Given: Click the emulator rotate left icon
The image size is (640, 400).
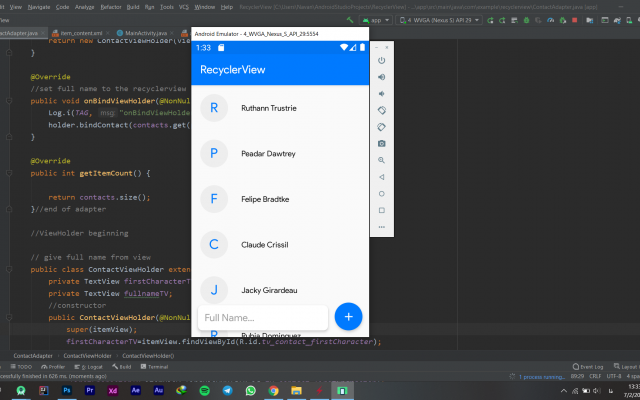Looking at the screenshot, I should pos(382,110).
